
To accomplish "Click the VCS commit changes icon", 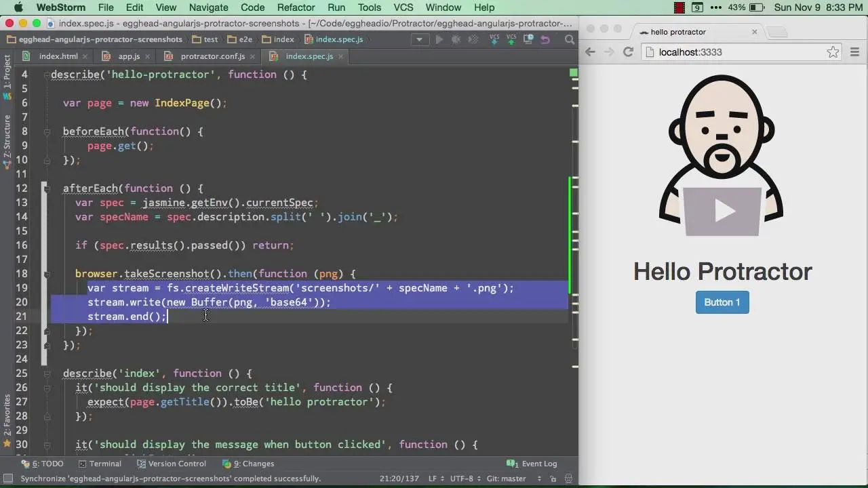I will (x=511, y=39).
